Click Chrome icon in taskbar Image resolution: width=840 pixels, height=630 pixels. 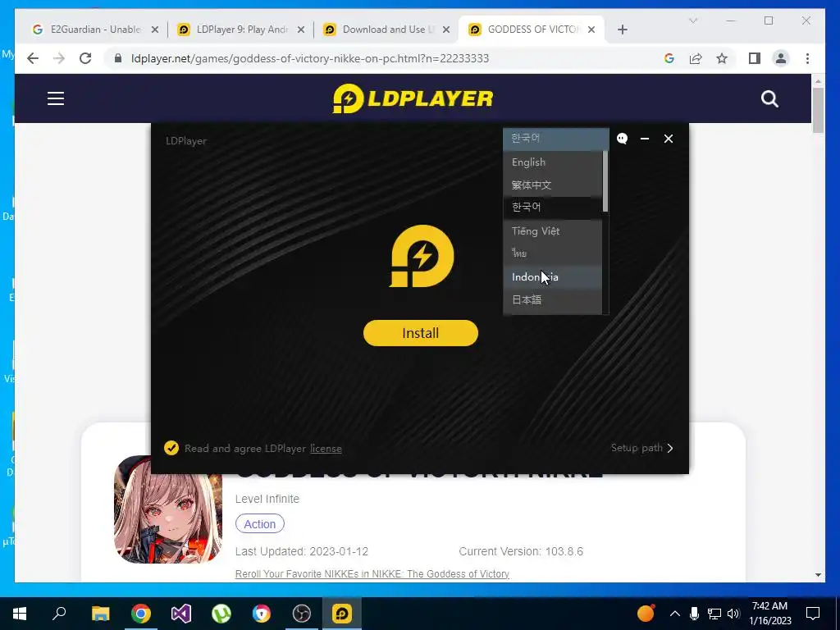141,614
